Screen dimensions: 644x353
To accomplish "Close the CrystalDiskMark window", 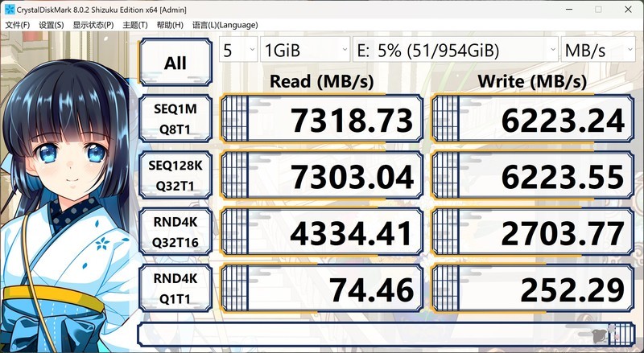I will pos(628,9).
